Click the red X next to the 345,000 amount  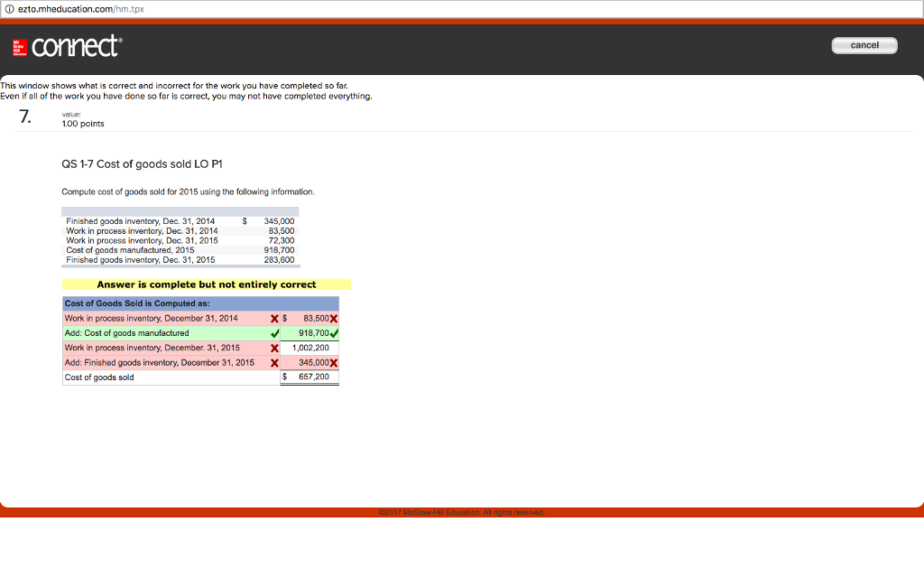click(x=333, y=361)
